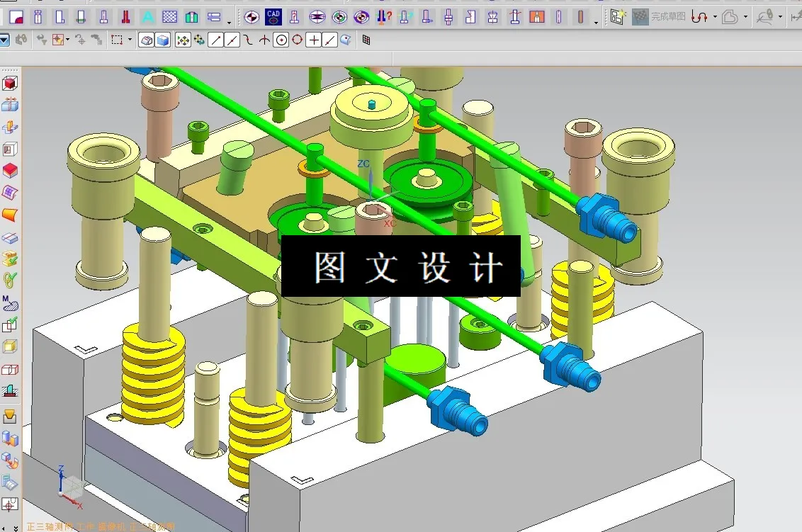
Task: Toggle the Circle Center snap point
Action: pyautogui.click(x=281, y=40)
